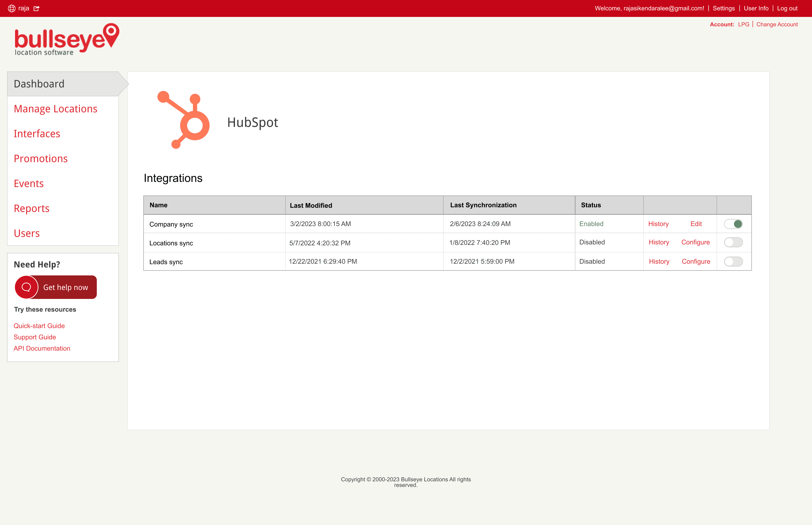The height and width of the screenshot is (525, 812).
Task: Open Settings in the top bar
Action: pos(723,8)
